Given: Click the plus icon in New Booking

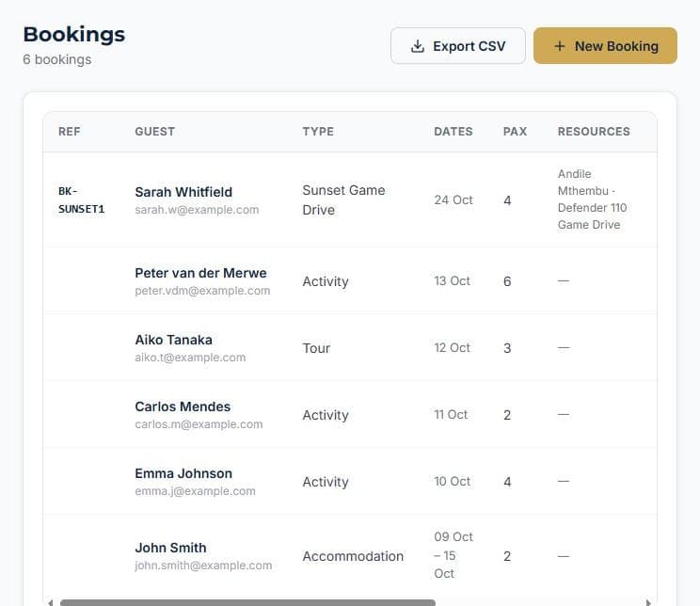Looking at the screenshot, I should 560,46.
